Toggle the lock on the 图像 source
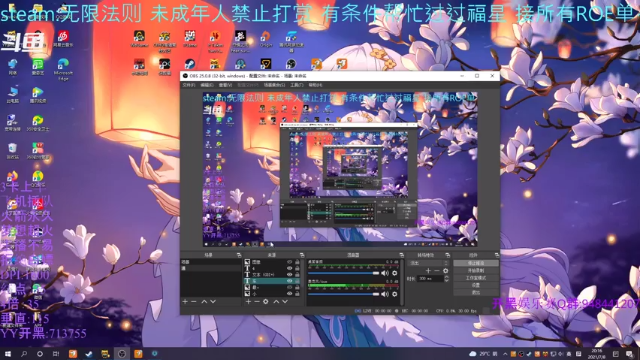 pos(297,262)
